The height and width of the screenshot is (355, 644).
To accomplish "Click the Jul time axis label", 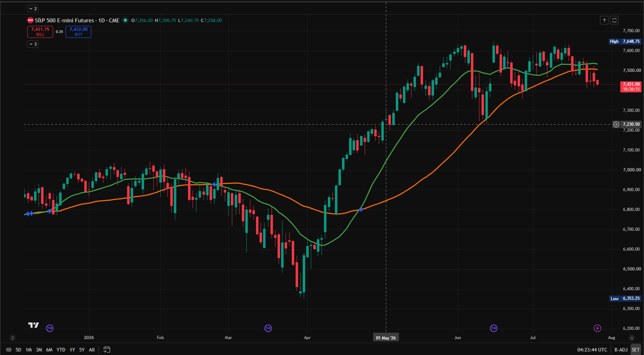I will 533,338.
